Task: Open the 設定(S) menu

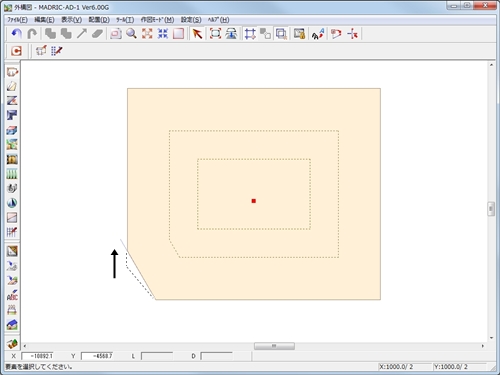Action: [191, 20]
